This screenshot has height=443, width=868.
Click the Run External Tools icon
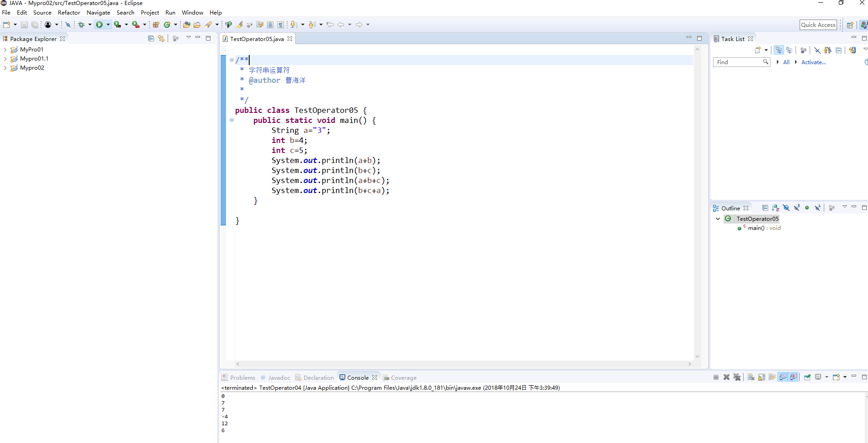(x=136, y=25)
